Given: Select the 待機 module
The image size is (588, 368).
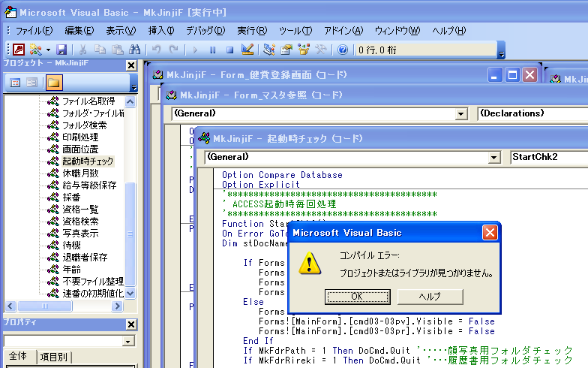Looking at the screenshot, I should click(x=71, y=245).
